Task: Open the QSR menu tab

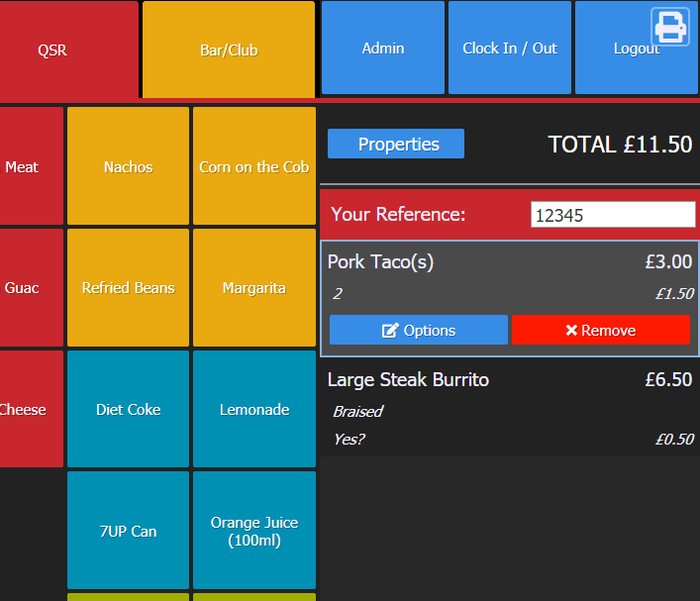Action: (68, 50)
